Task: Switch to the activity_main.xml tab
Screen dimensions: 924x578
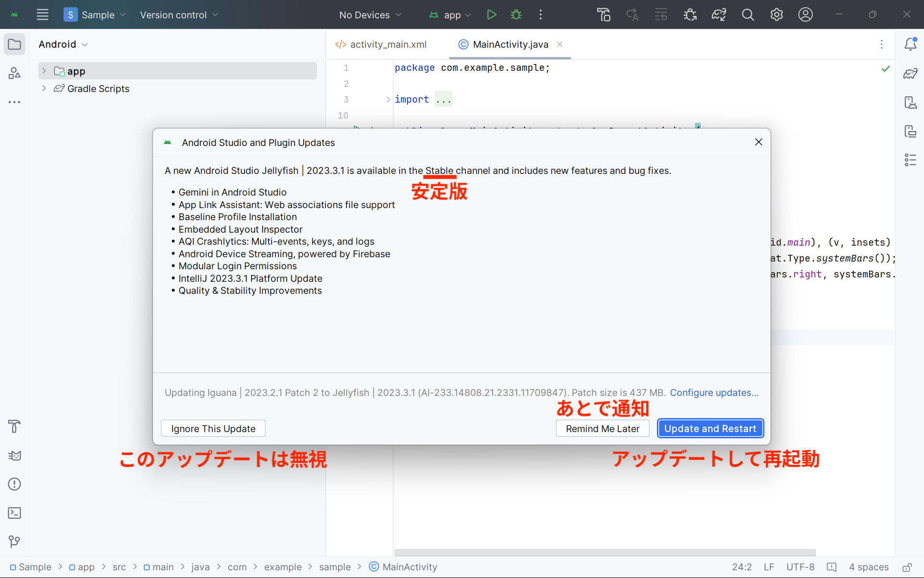Action: click(x=381, y=44)
